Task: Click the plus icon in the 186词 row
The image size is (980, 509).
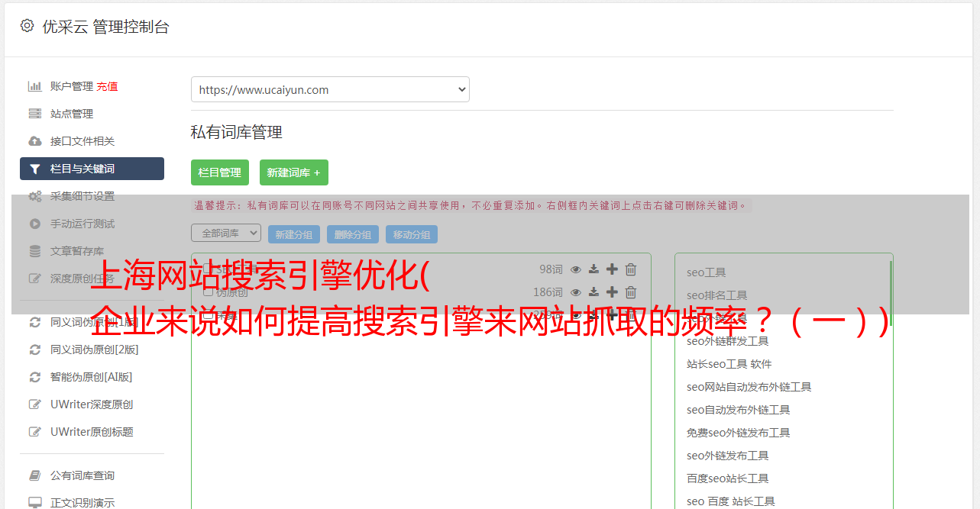Action: pyautogui.click(x=612, y=292)
